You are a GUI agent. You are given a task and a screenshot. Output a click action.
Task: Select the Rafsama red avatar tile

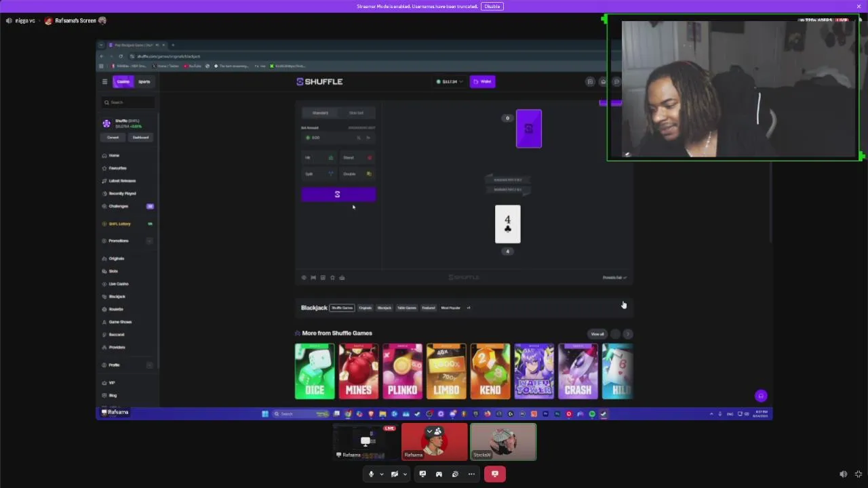tap(434, 442)
